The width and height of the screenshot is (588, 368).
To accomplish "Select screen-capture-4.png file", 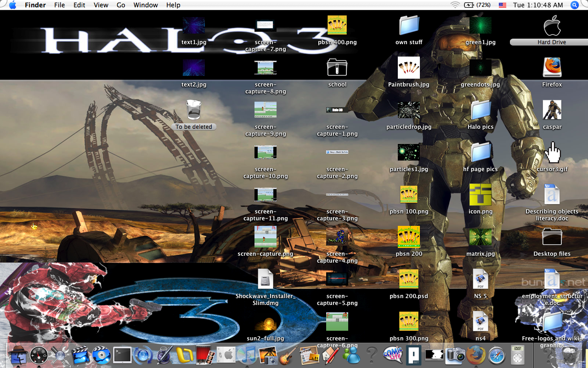I will [x=337, y=237].
